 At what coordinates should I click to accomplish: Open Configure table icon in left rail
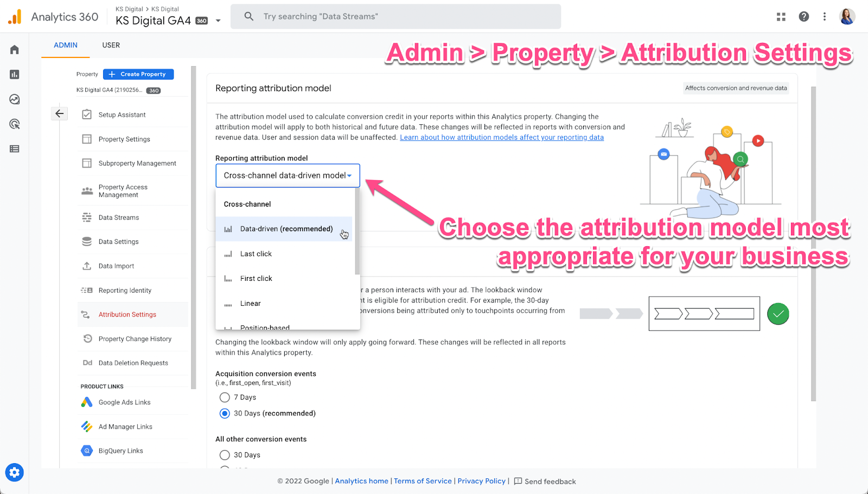15,149
